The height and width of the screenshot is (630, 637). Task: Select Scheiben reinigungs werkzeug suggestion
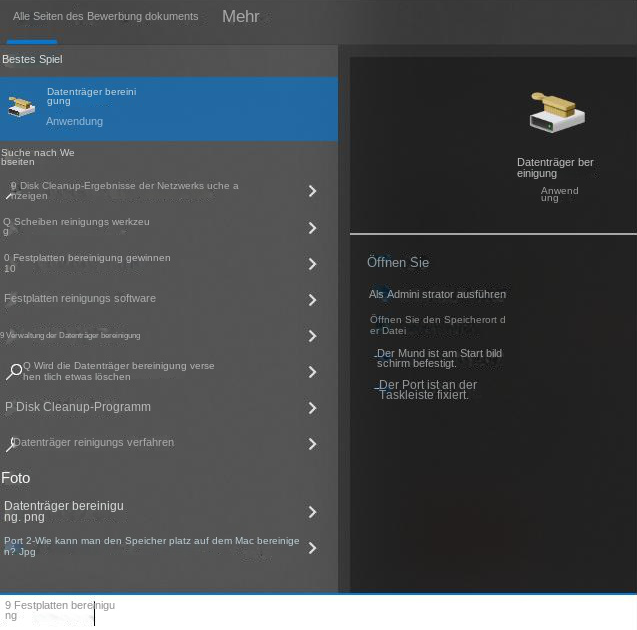(76, 227)
